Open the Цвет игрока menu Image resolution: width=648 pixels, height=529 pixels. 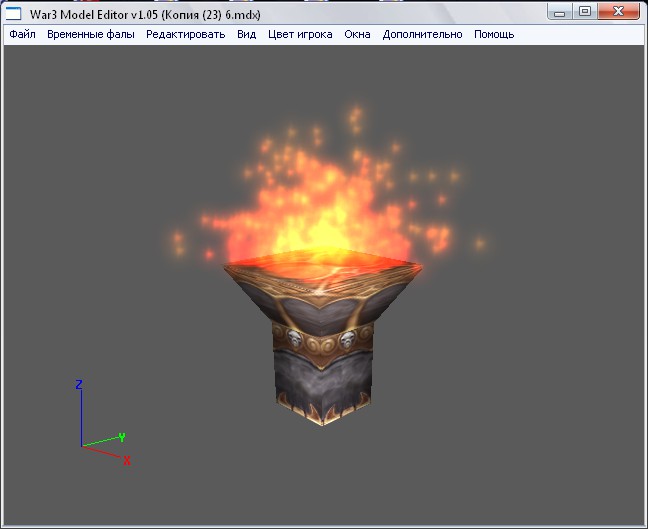300,34
